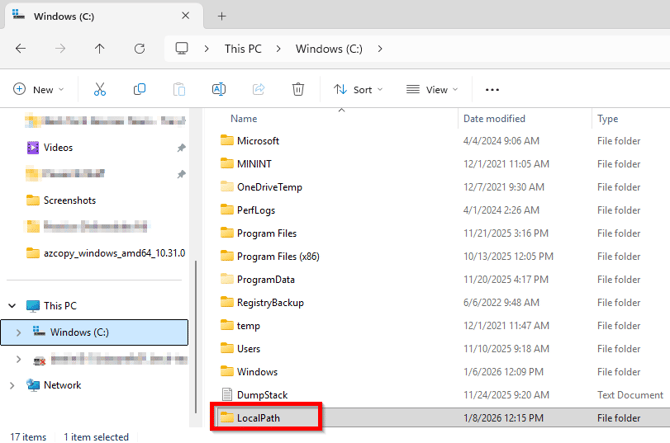Select the LocalPath folder
Screen dimensions: 670x443
pyautogui.click(x=262, y=417)
